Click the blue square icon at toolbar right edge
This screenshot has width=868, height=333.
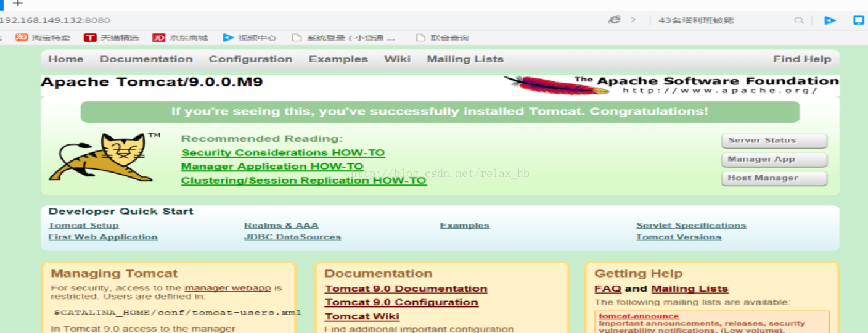click(x=858, y=20)
